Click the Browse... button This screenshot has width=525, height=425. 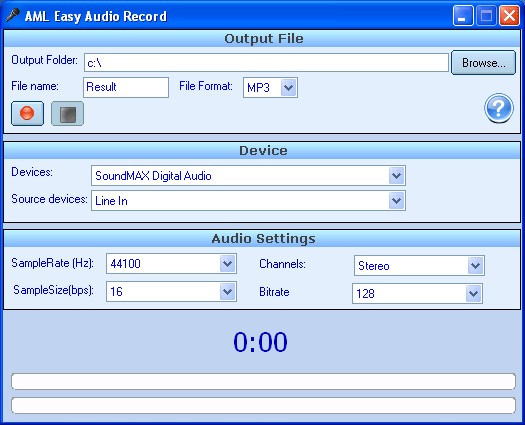coord(483,63)
